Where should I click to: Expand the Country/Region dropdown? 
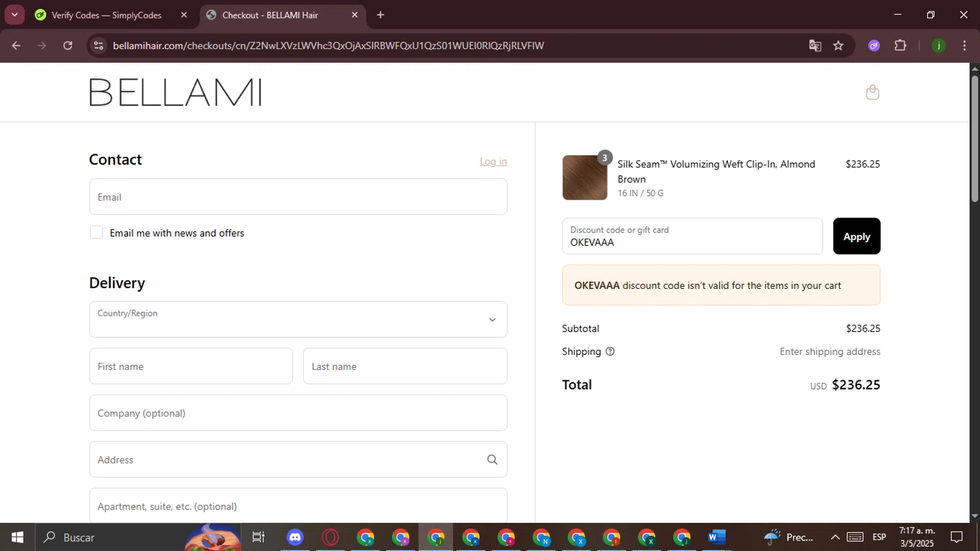pos(298,319)
